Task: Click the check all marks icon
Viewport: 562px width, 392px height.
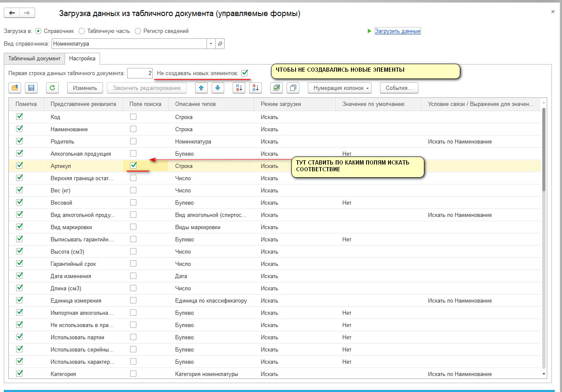Action: [x=277, y=88]
